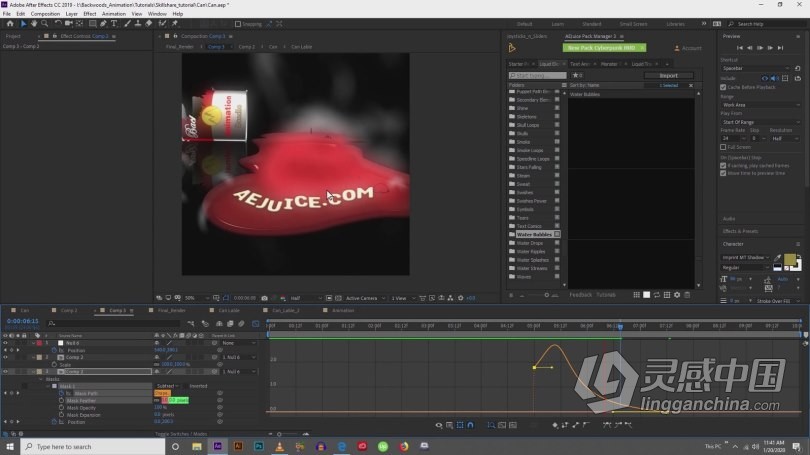Open the Animation menu

click(114, 14)
